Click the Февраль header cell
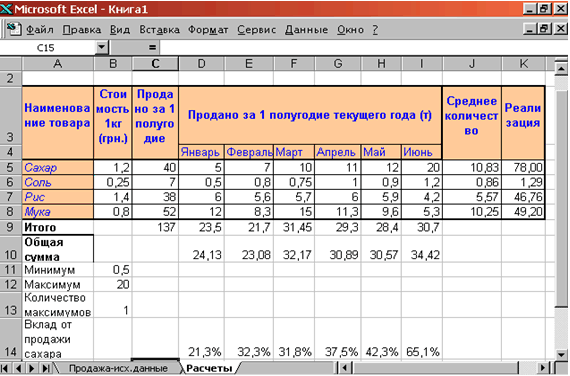570x376 pixels. (x=249, y=152)
